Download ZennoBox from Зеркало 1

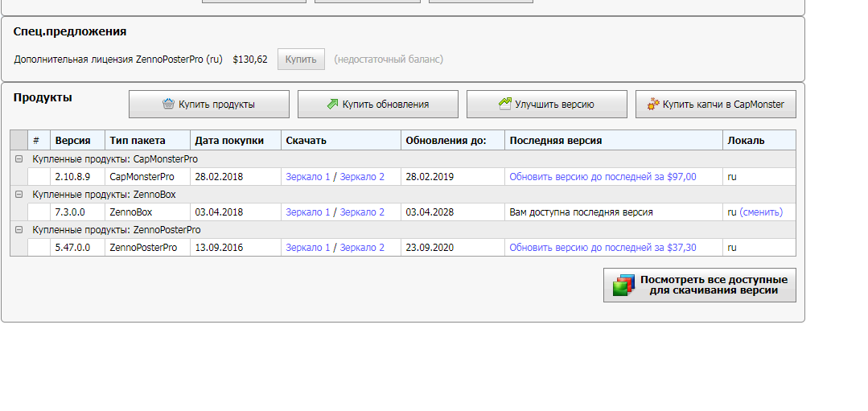[308, 212]
